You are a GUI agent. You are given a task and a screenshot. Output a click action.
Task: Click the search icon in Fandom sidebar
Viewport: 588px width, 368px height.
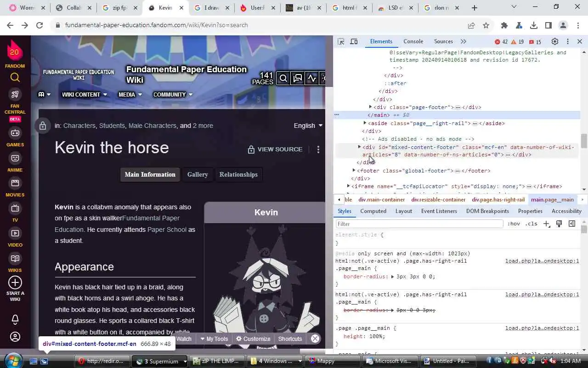(15, 77)
